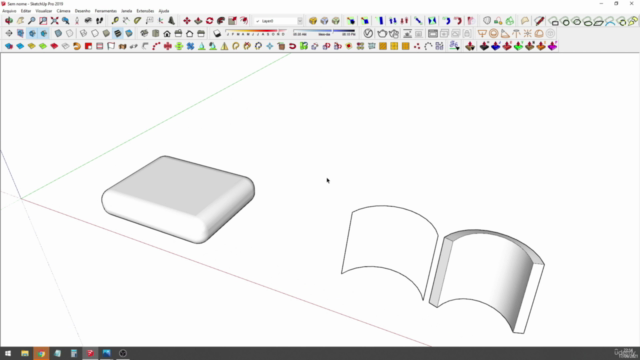Activate the Zoom magnifier tool
This screenshot has width=640, height=360.
[x=31, y=20]
